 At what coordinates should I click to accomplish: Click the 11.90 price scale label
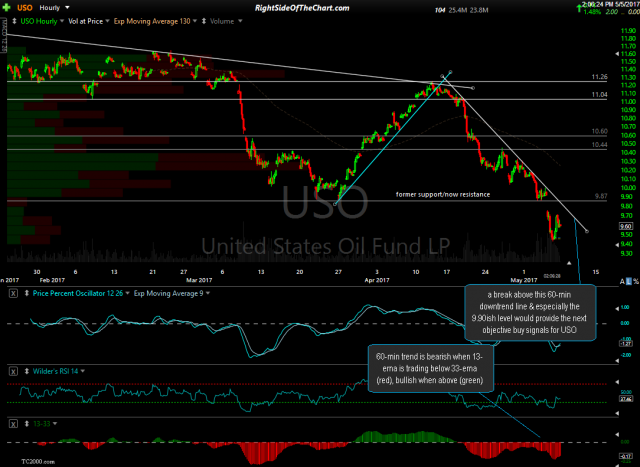click(629, 31)
